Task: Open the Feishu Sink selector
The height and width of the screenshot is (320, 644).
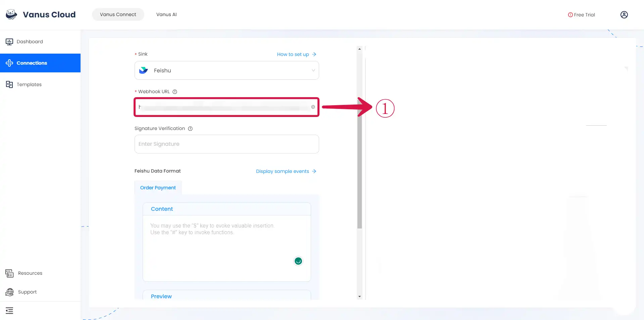Action: point(227,70)
